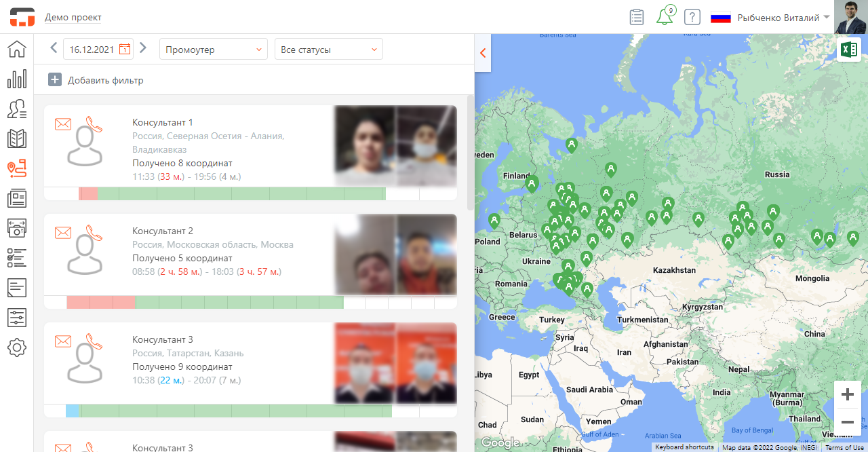The width and height of the screenshot is (868, 452).
Task: Click the Рыбченко Виталий user name
Action: (x=778, y=18)
